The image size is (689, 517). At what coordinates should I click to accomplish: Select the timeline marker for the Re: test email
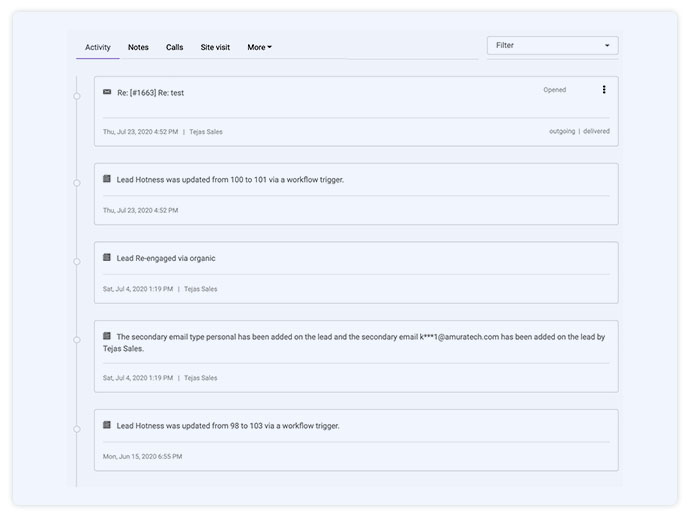(x=77, y=96)
